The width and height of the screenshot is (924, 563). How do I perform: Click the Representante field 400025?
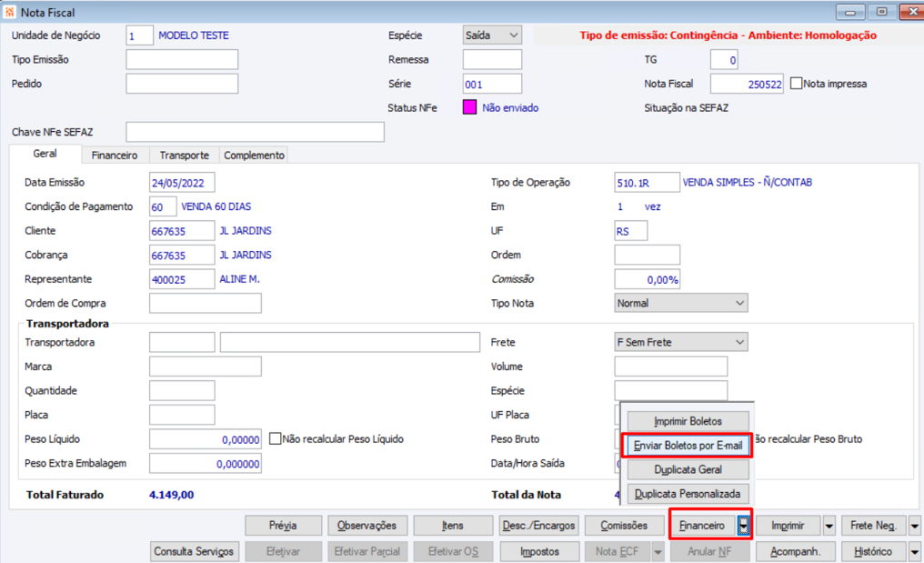182,279
